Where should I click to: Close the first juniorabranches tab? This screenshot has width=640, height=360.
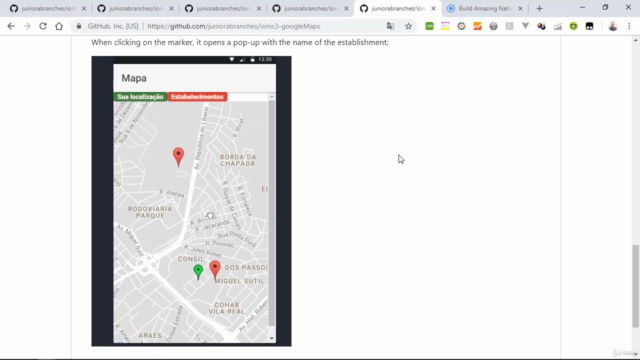[84, 9]
